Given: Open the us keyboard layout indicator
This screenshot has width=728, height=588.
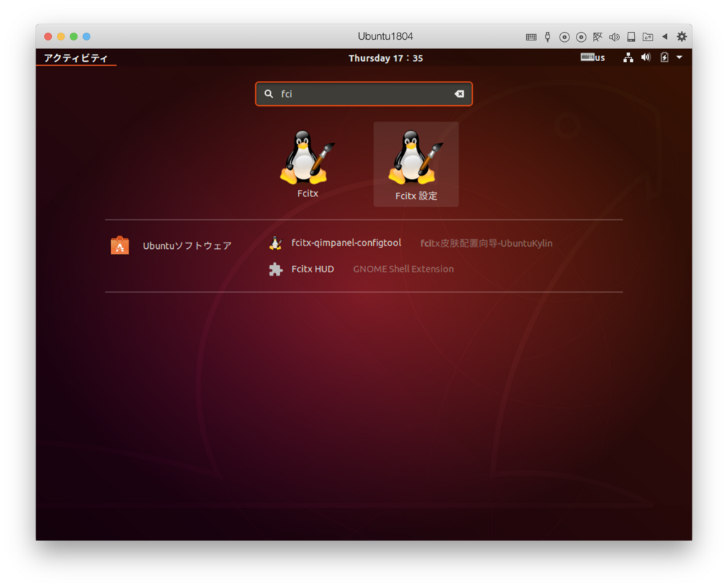Looking at the screenshot, I should pyautogui.click(x=592, y=58).
